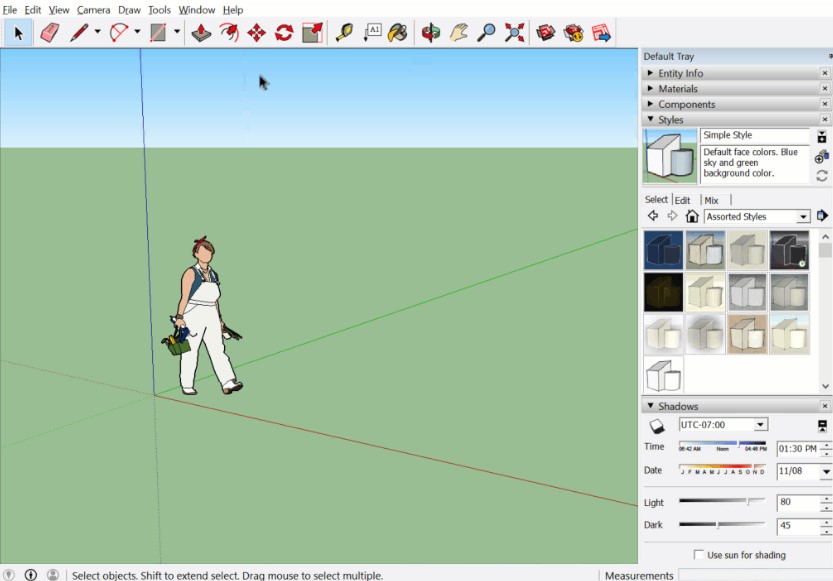Click Zoom Extents on the toolbar
The image size is (833, 581).
[x=514, y=31]
